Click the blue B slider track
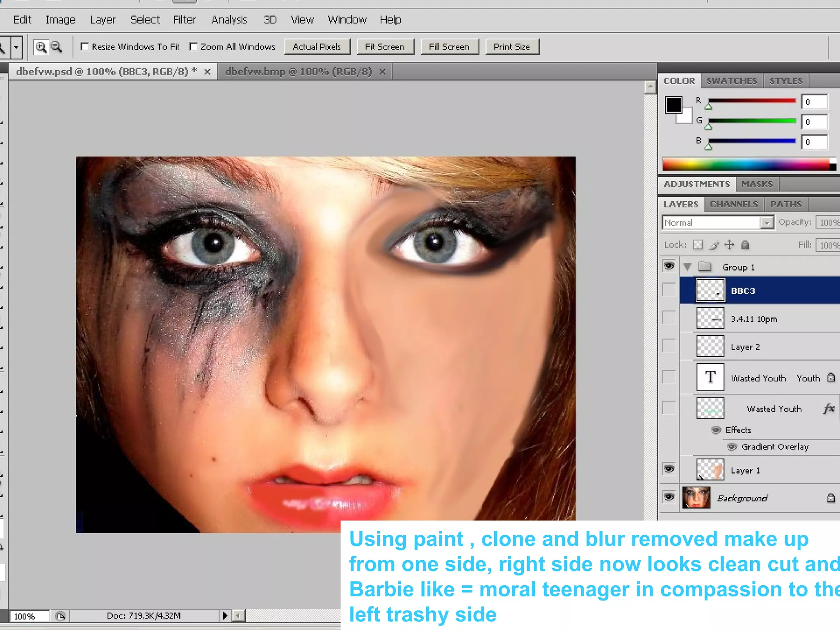The width and height of the screenshot is (840, 630). coord(752,141)
